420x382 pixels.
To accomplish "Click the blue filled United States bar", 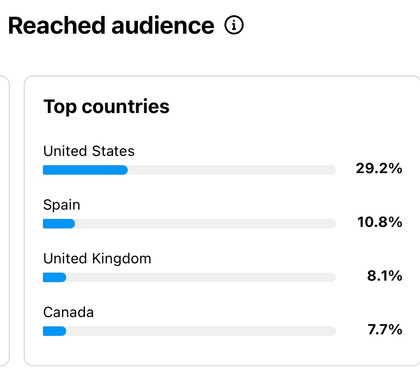I will (x=85, y=170).
